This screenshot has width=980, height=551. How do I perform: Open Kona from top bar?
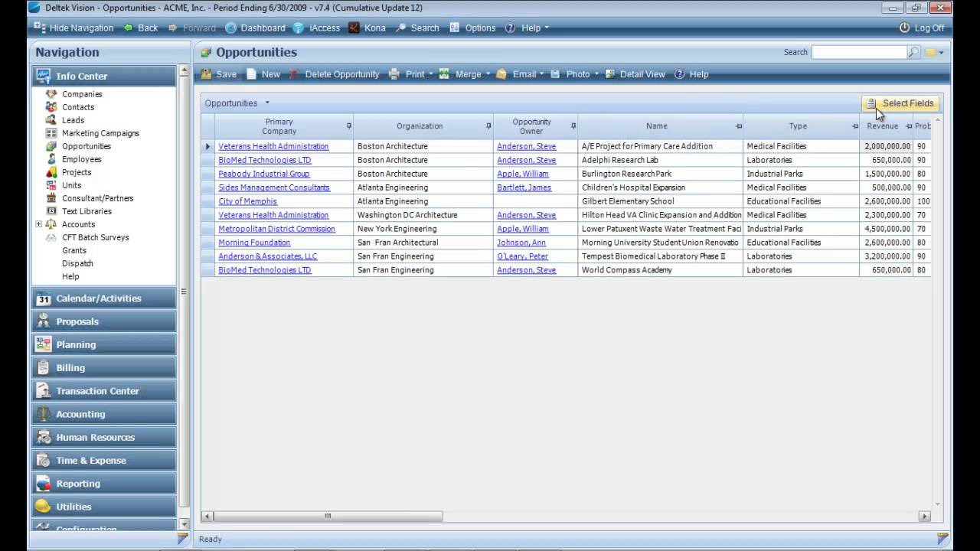click(x=367, y=28)
